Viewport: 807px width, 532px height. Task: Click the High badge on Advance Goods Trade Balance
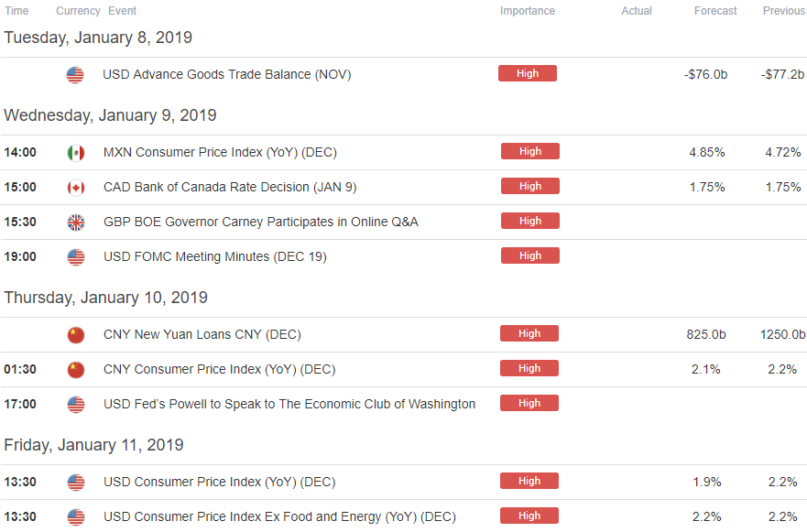[x=528, y=73]
